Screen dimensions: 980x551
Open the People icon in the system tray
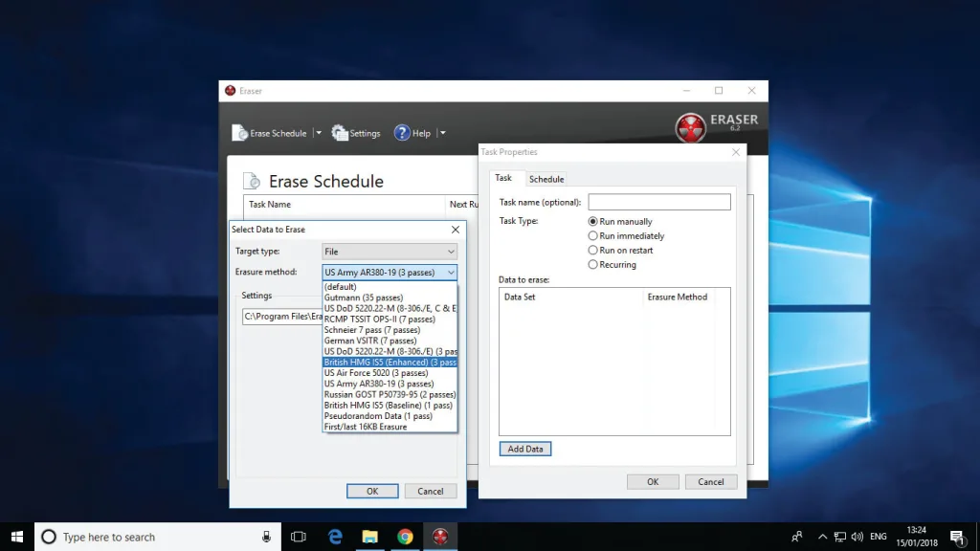click(x=797, y=537)
